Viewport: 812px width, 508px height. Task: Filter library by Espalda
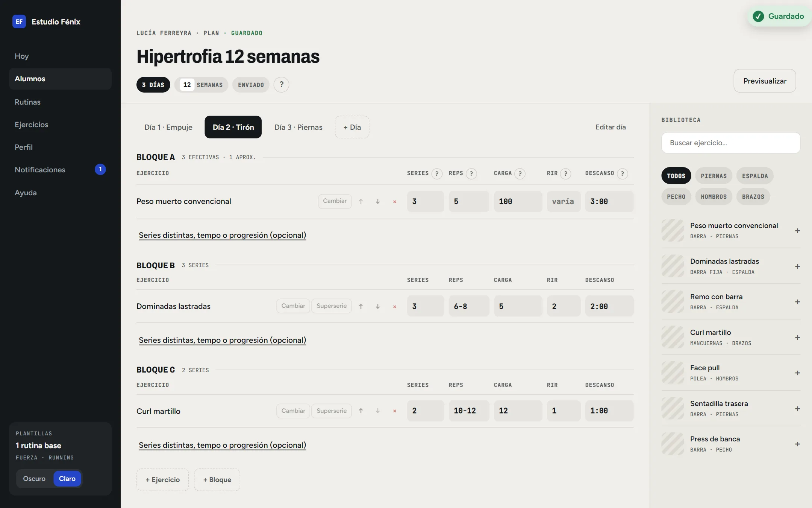tap(755, 176)
